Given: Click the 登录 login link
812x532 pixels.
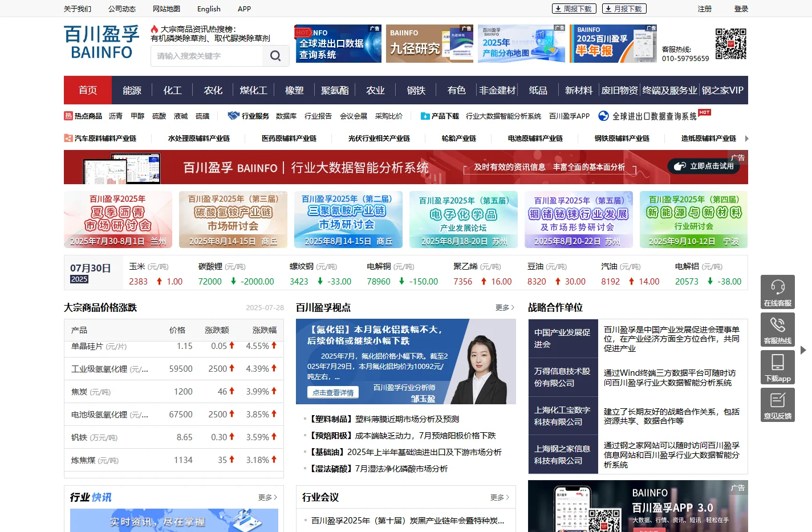Looking at the screenshot, I should (x=741, y=9).
